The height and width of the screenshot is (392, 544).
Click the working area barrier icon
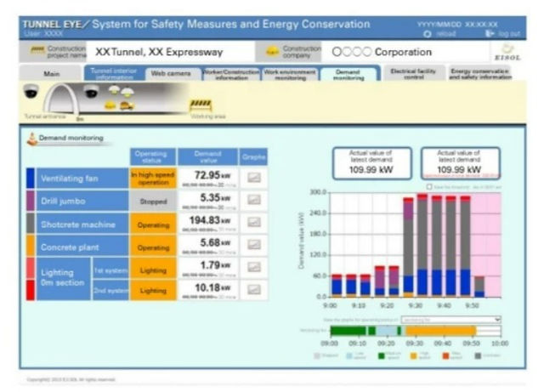click(x=201, y=105)
